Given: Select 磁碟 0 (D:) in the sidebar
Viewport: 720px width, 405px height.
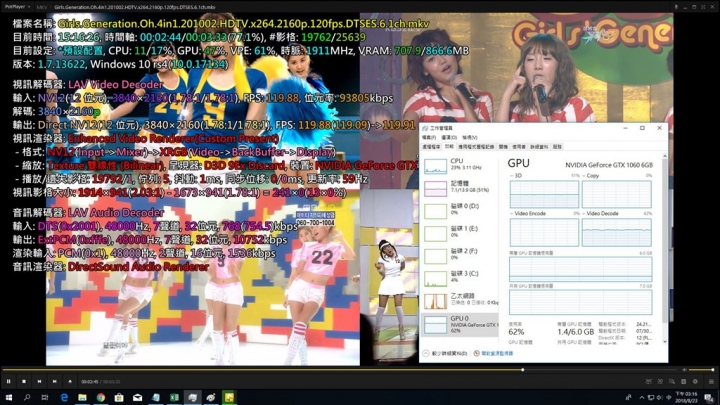Looking at the screenshot, I should (x=459, y=210).
